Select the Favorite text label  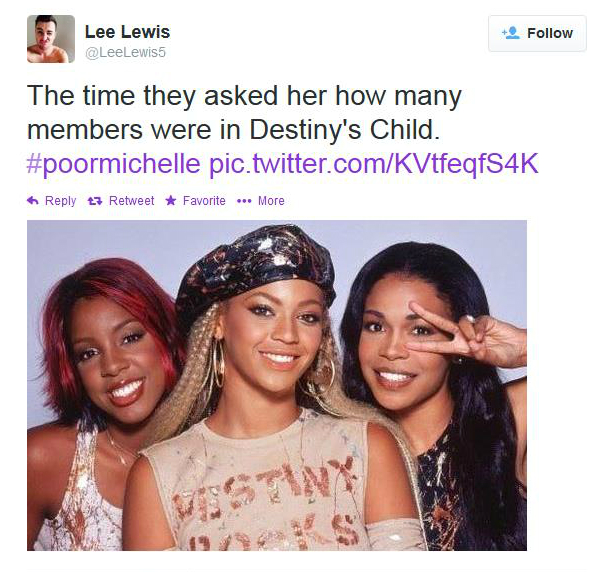pyautogui.click(x=204, y=201)
